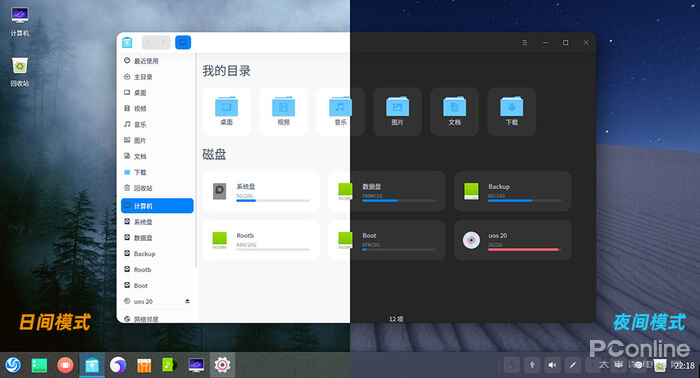
Task: Open the launcher icon in the dock
Action: click(x=13, y=365)
